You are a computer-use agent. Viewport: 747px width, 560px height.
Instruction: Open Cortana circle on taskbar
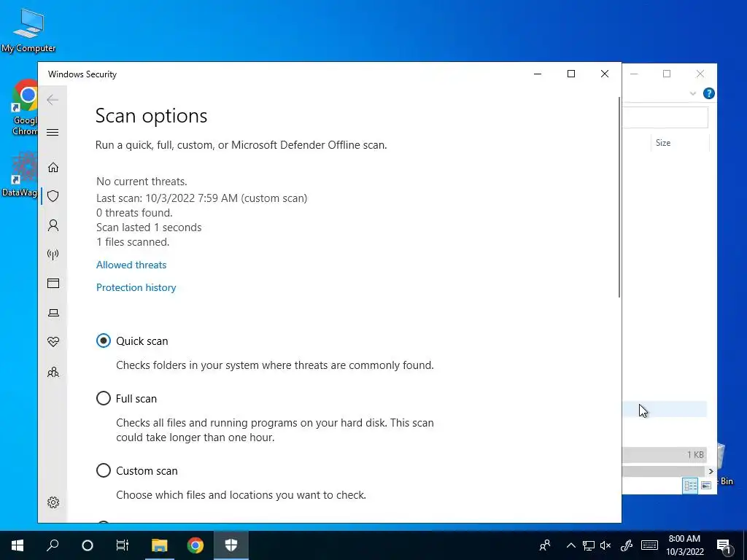tap(88, 545)
